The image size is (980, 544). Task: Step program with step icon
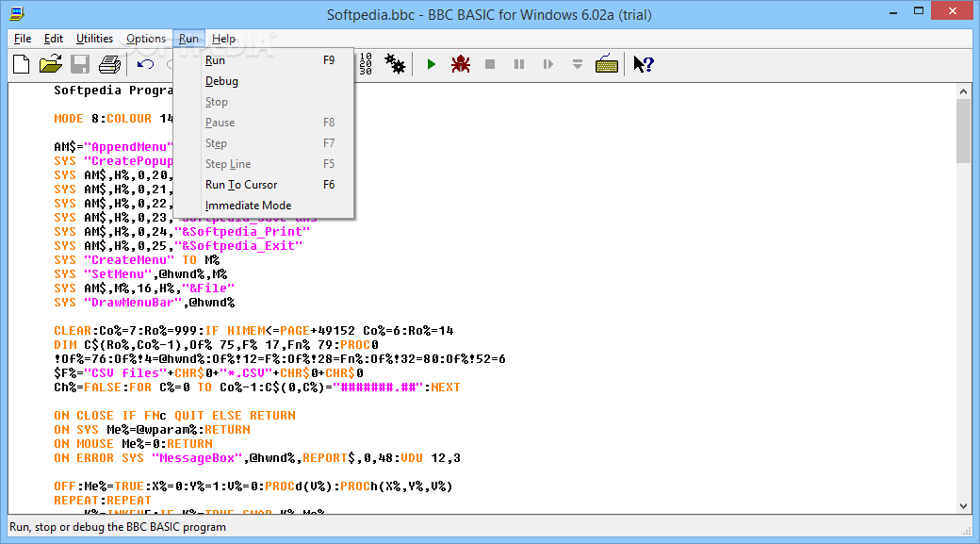[x=548, y=64]
